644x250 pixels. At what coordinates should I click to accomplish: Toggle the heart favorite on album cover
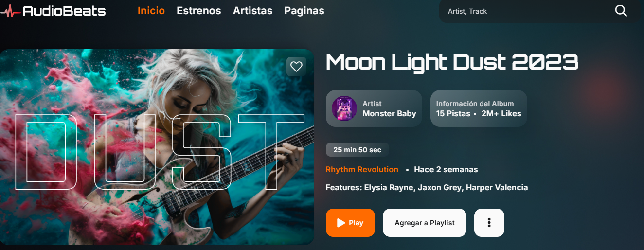[x=296, y=67]
